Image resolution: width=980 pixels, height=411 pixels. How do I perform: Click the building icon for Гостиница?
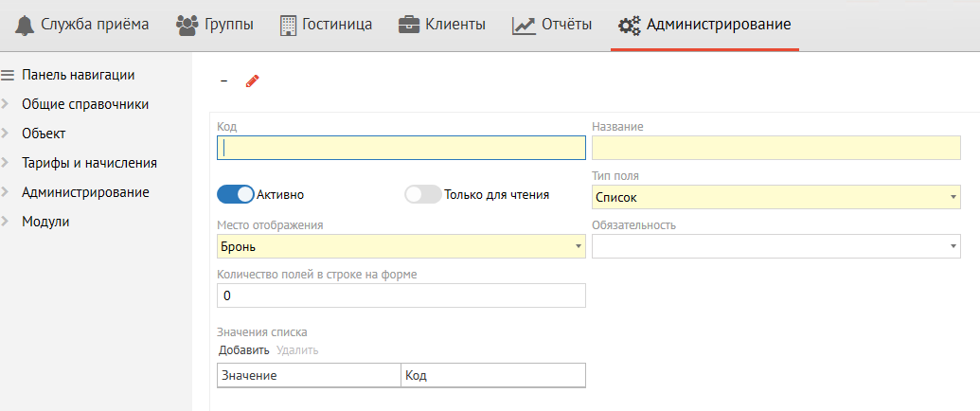coord(289,25)
